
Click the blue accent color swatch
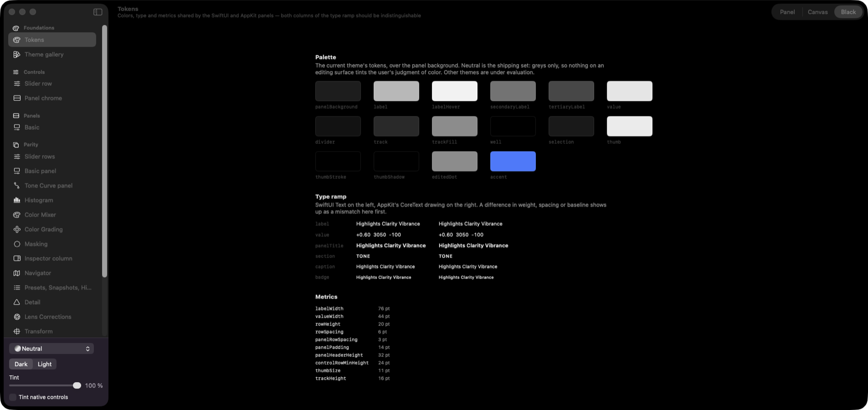coord(513,161)
